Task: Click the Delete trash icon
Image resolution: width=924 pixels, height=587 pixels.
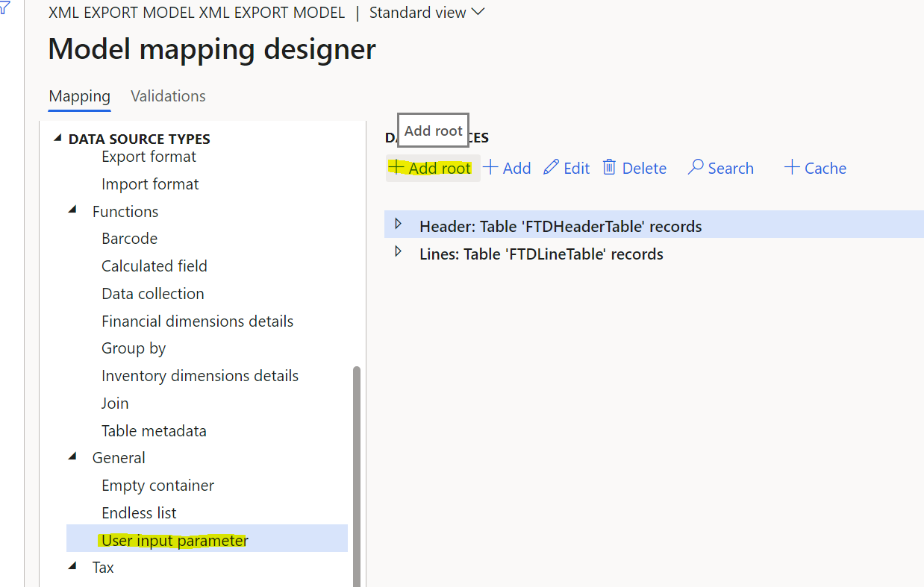Action: (611, 167)
